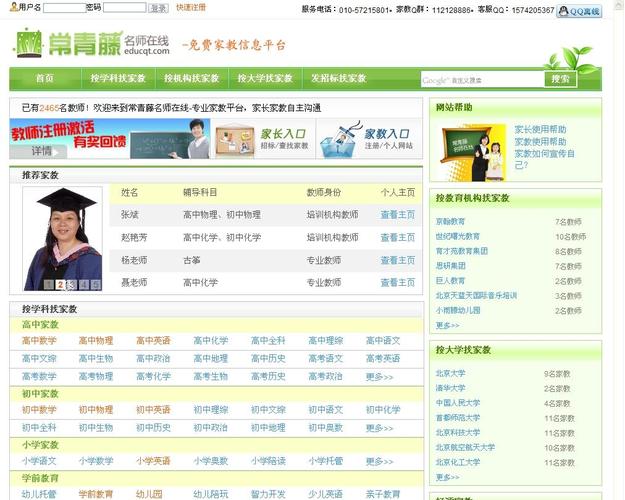Open the 亲子教育 subject link
The image size is (625, 500).
pos(383,494)
